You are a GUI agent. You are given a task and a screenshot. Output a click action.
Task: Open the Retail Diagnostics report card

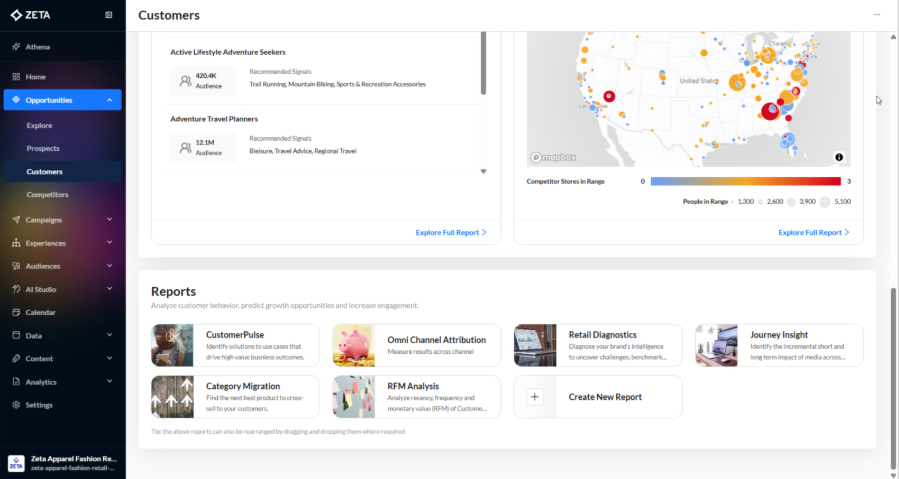(598, 345)
